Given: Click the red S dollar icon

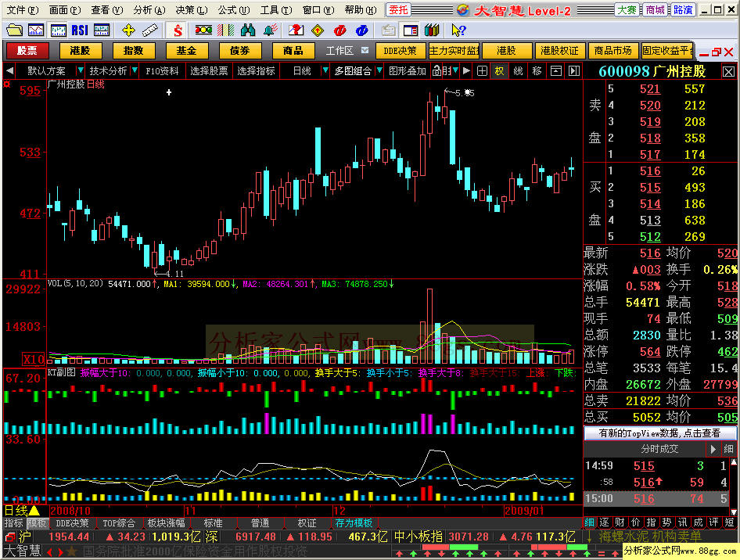Looking at the screenshot, I should click(178, 31).
